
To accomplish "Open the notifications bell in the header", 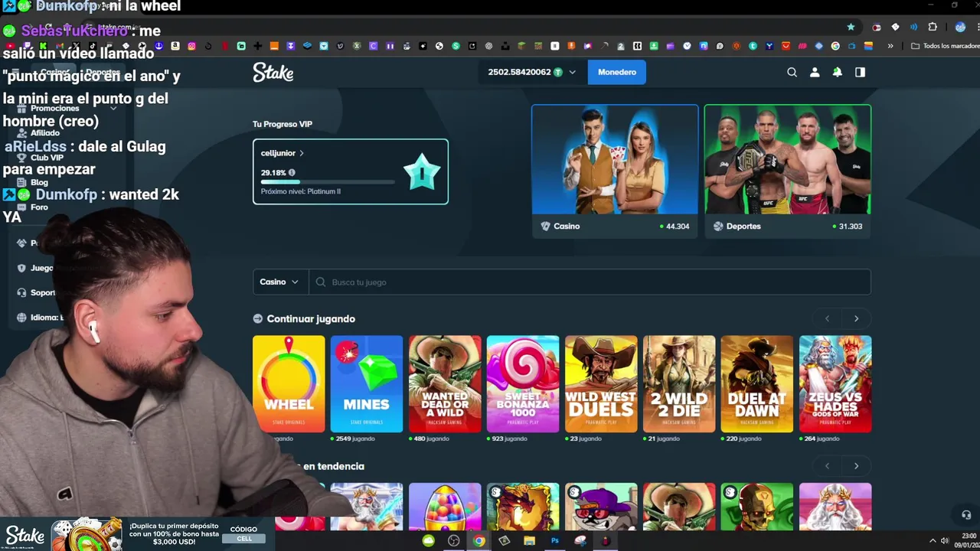I will click(x=838, y=72).
